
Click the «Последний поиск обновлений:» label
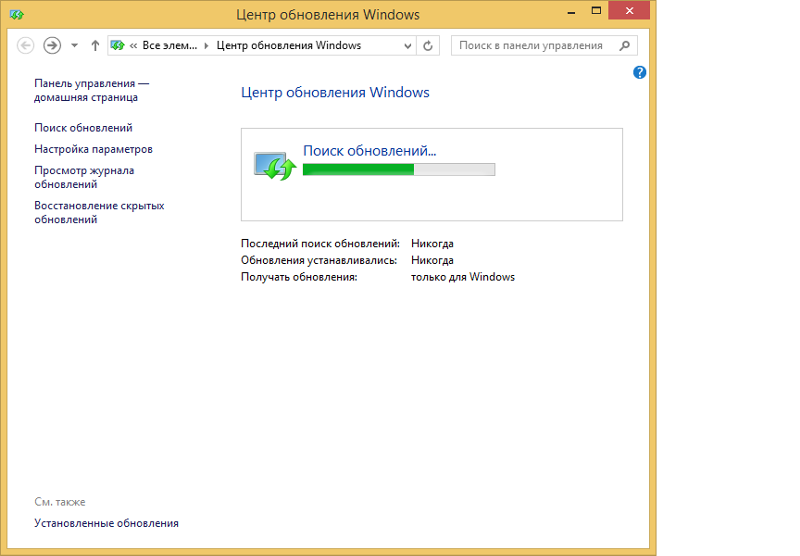pos(320,243)
